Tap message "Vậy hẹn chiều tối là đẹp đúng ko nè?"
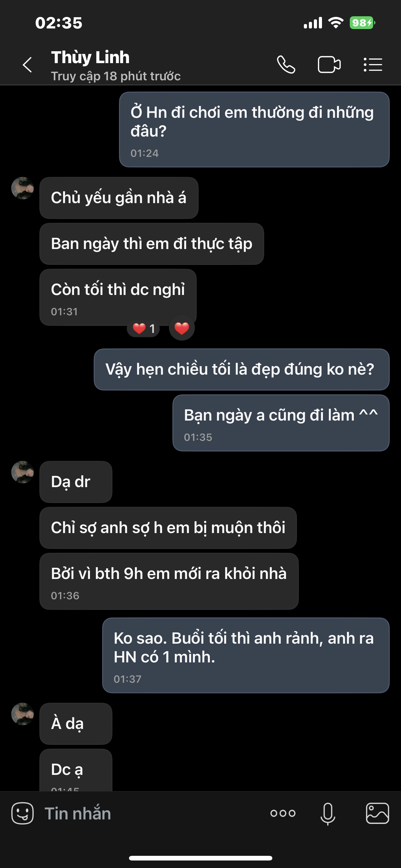Screen dimensions: 401x868 pos(241,369)
